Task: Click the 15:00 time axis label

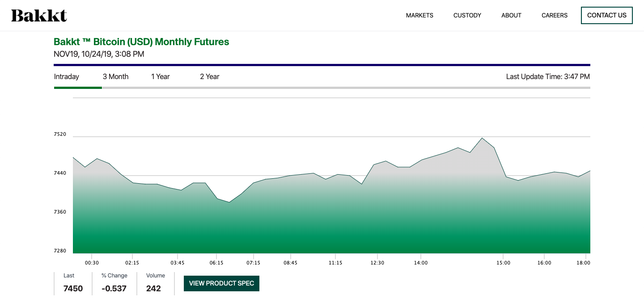Action: coord(503,263)
